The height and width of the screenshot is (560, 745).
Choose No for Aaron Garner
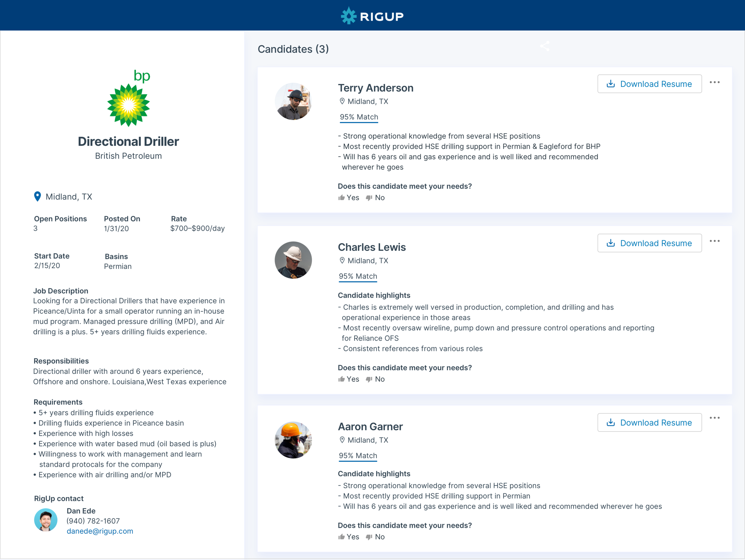(x=375, y=537)
